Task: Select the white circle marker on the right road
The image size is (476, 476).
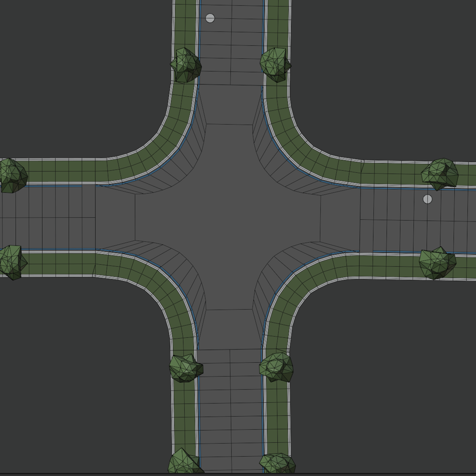Action: coord(427,199)
